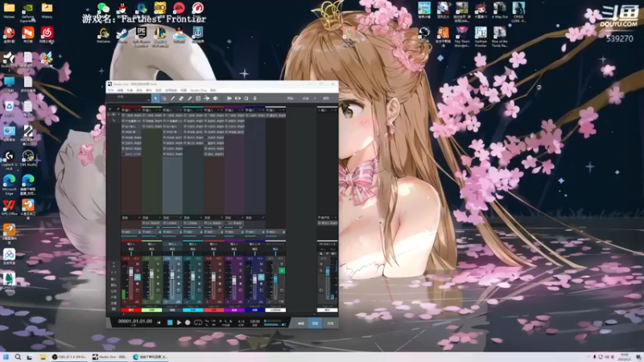
Task: Select the Split tool in the toolbar
Action: point(172,98)
